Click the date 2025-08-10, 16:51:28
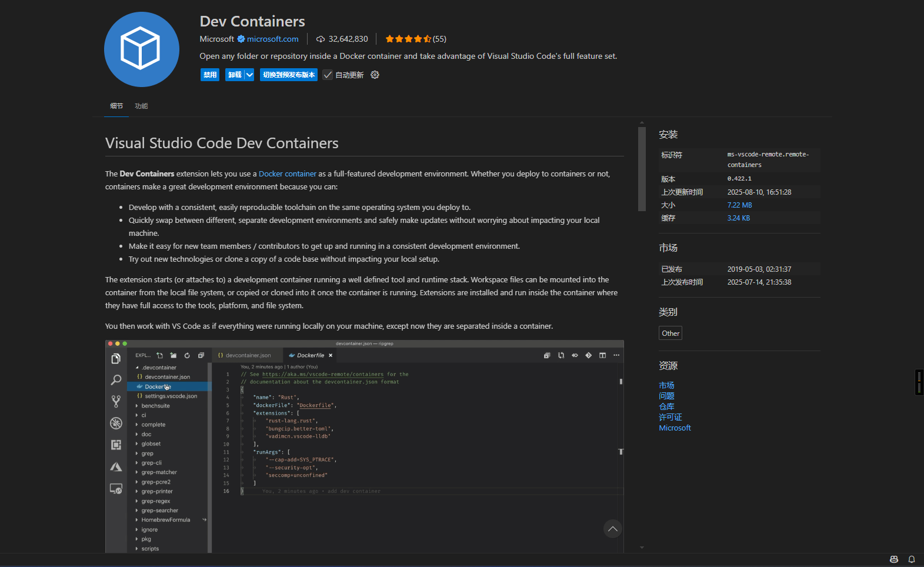Screen dimensions: 924x567 759,192
